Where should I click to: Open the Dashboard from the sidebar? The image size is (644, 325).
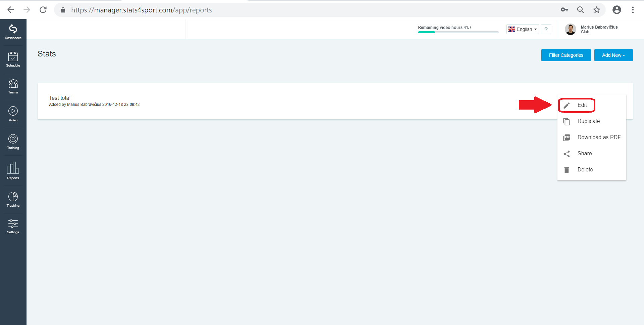click(x=13, y=32)
